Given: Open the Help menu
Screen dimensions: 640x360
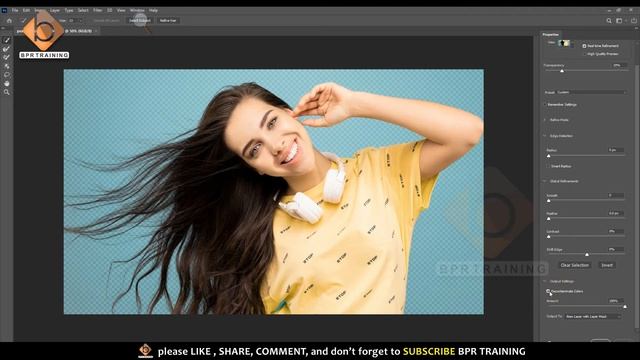Looking at the screenshot, I should (x=153, y=10).
